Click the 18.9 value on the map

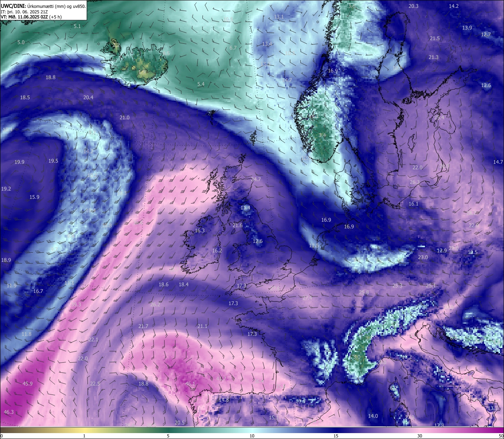click(x=6, y=260)
